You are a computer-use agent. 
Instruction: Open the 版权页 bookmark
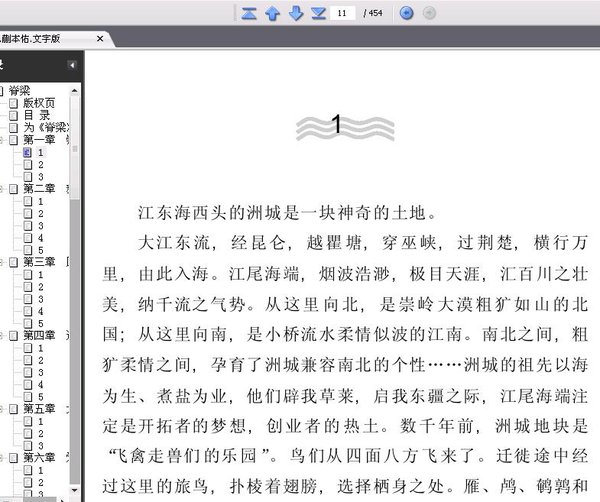point(39,103)
